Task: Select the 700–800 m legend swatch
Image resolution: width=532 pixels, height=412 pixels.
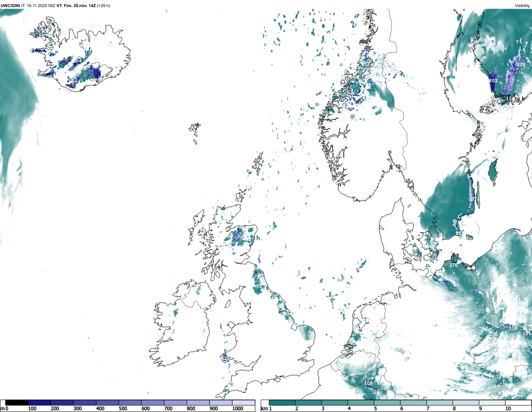Action: [175, 402]
